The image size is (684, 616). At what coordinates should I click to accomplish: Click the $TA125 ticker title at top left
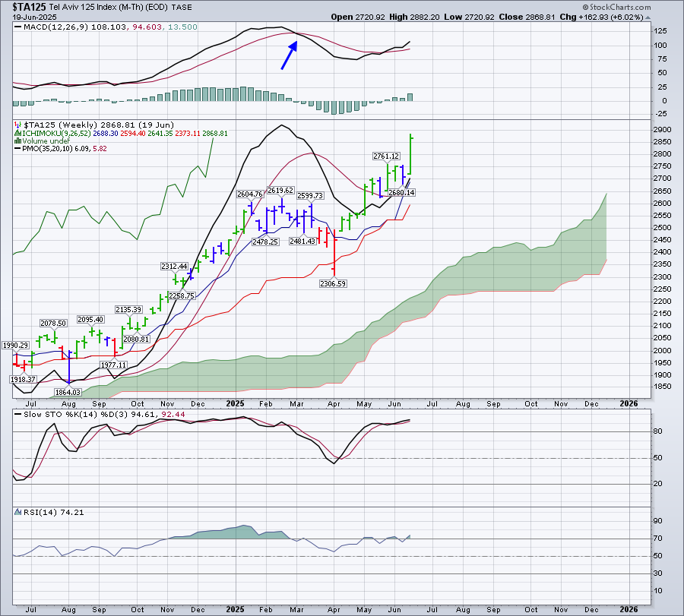(29, 7)
